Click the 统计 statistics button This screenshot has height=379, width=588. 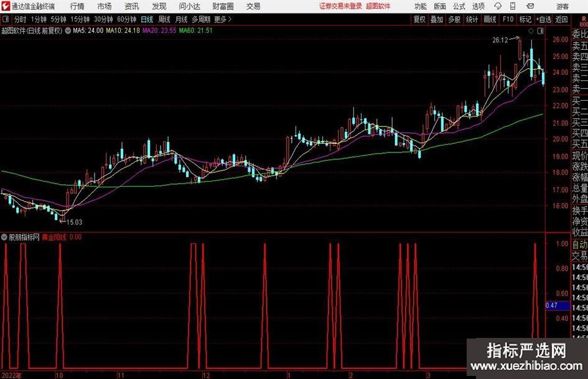pyautogui.click(x=472, y=19)
